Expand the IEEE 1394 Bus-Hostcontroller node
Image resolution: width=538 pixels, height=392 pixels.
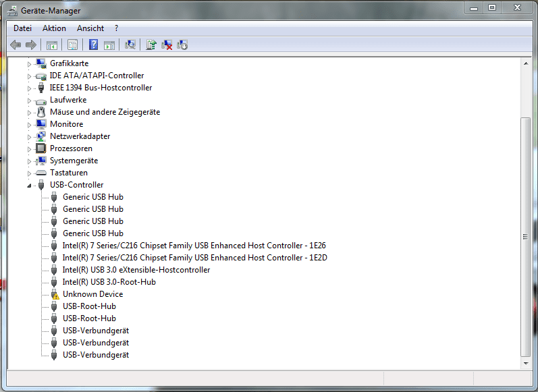point(29,88)
